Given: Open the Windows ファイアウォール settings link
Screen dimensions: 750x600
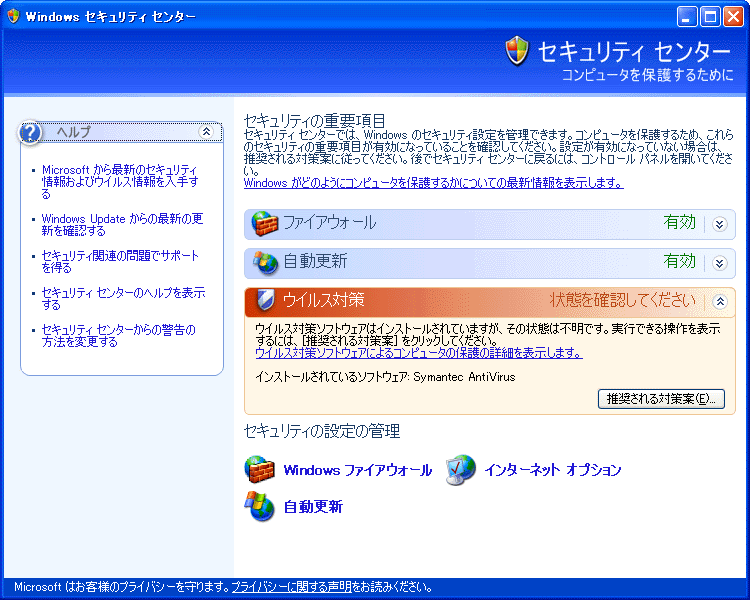Looking at the screenshot, I should click(357, 470).
